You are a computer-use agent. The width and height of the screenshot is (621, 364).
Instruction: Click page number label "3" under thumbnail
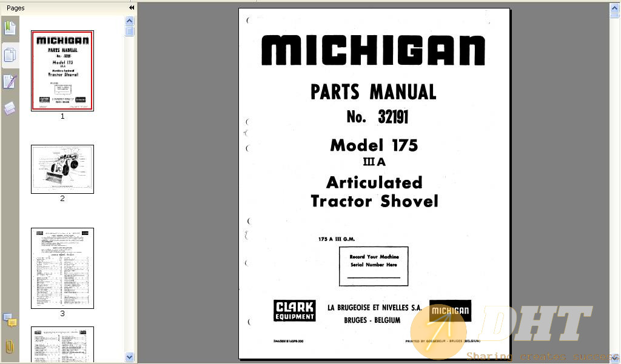62,314
